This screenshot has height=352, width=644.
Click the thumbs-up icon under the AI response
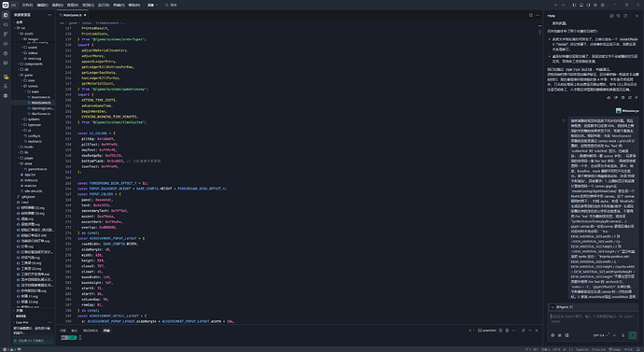pyautogui.click(x=609, y=98)
